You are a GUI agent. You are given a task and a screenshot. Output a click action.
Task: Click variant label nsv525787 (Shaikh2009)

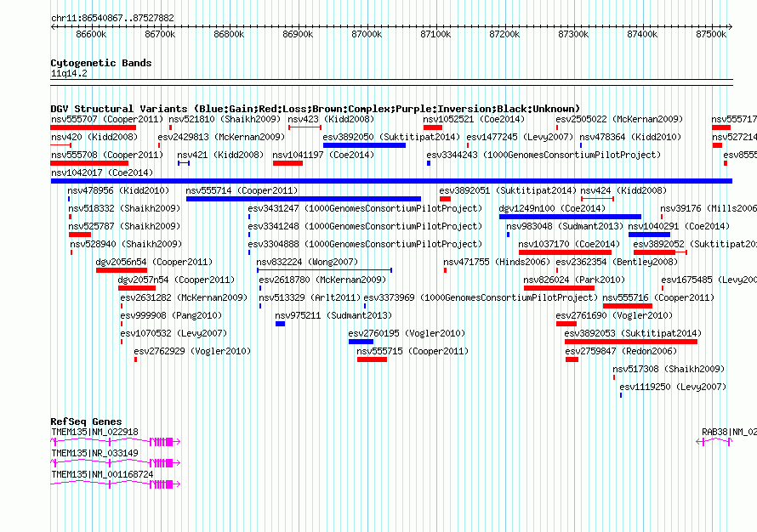pyautogui.click(x=124, y=226)
